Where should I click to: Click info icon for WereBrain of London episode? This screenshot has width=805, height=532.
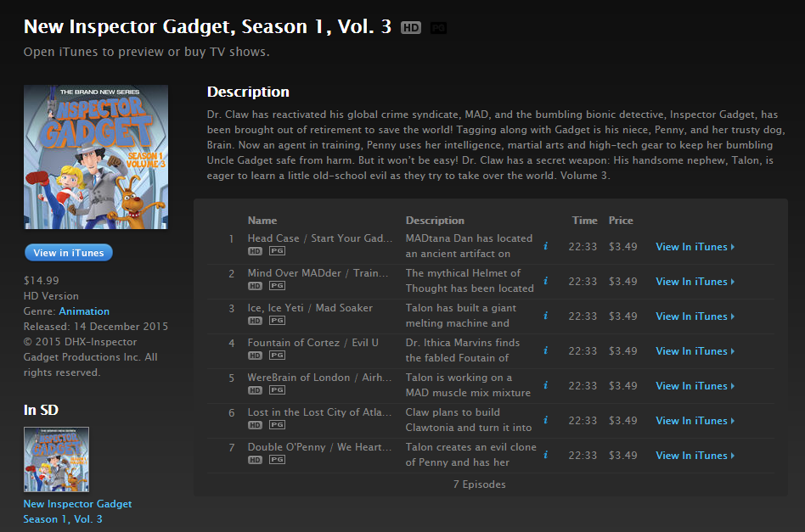tap(546, 385)
